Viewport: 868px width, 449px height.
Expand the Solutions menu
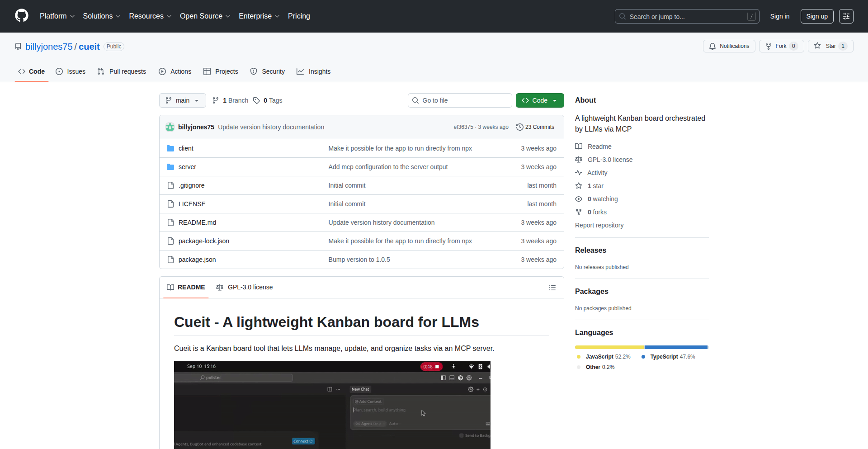pyautogui.click(x=102, y=16)
